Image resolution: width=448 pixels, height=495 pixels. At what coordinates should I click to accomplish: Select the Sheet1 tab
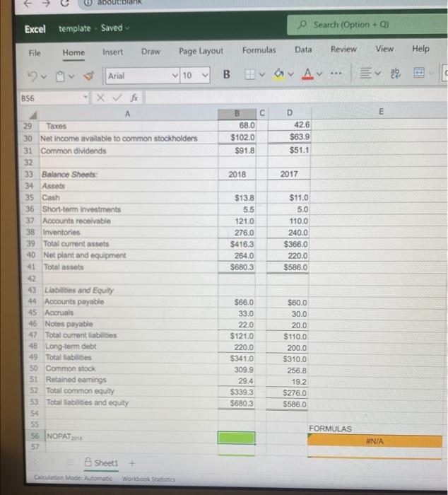[102, 462]
